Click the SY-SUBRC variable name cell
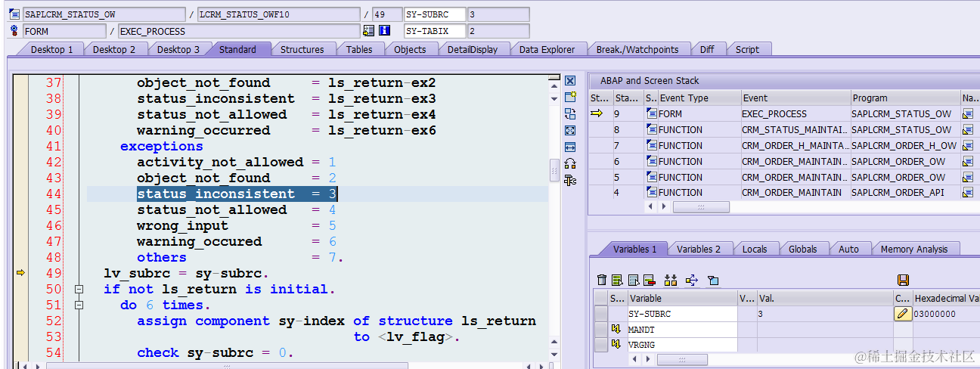The width and height of the screenshot is (980, 369). [x=682, y=314]
